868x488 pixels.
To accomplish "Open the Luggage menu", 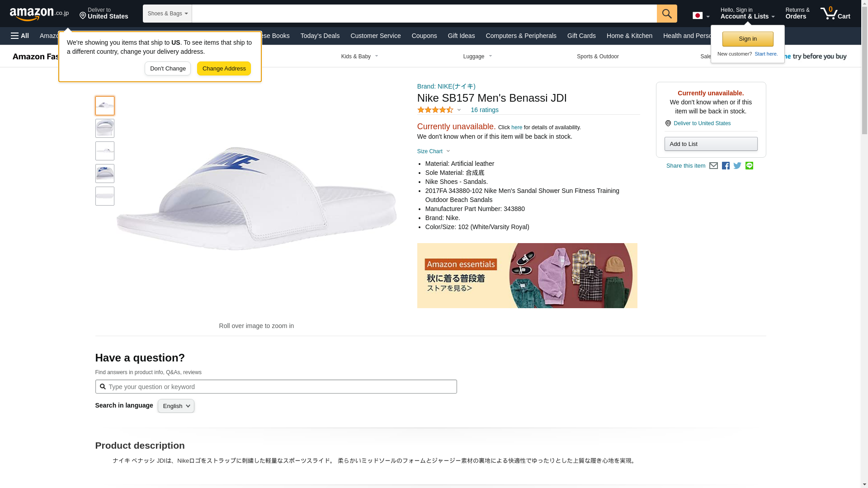I will click(478, 56).
